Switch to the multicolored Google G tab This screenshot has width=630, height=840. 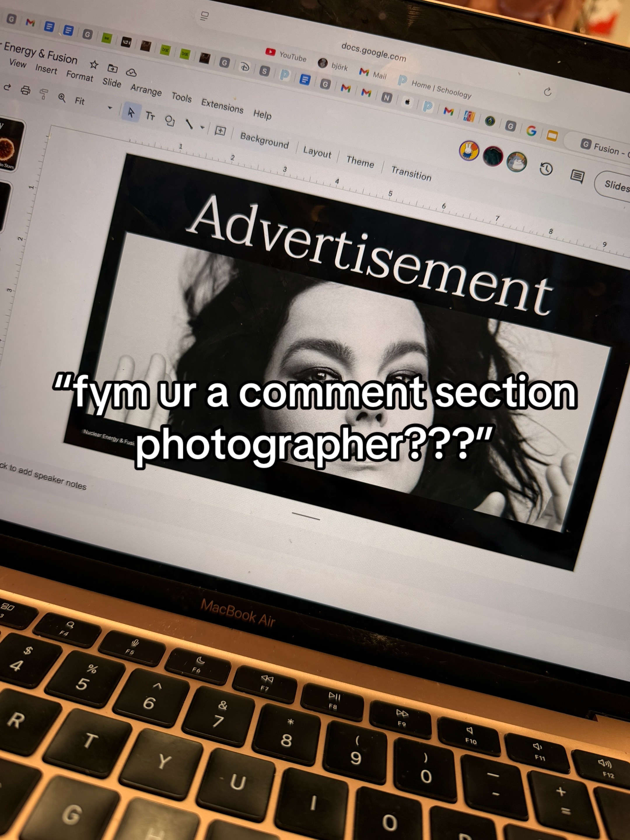tap(531, 131)
